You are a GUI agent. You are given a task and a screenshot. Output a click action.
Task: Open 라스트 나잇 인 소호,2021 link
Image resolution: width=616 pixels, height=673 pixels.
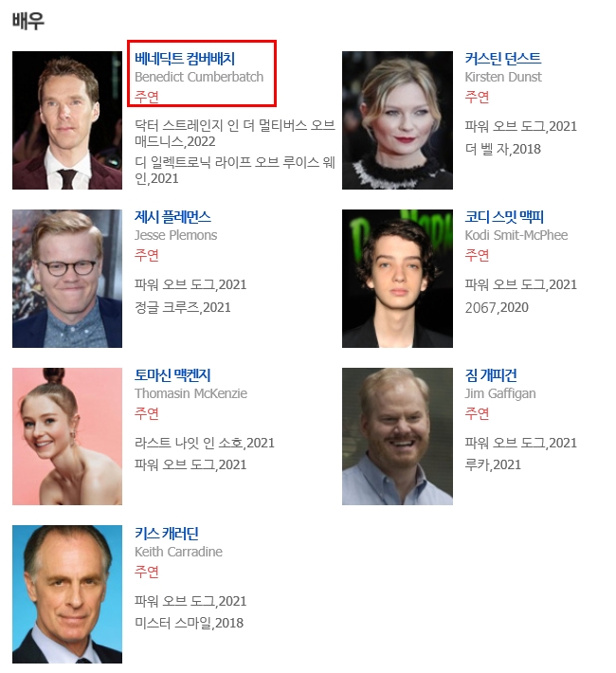tap(205, 443)
